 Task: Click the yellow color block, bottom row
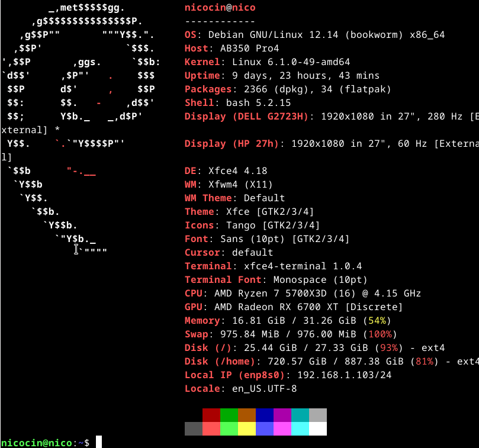pos(246,428)
